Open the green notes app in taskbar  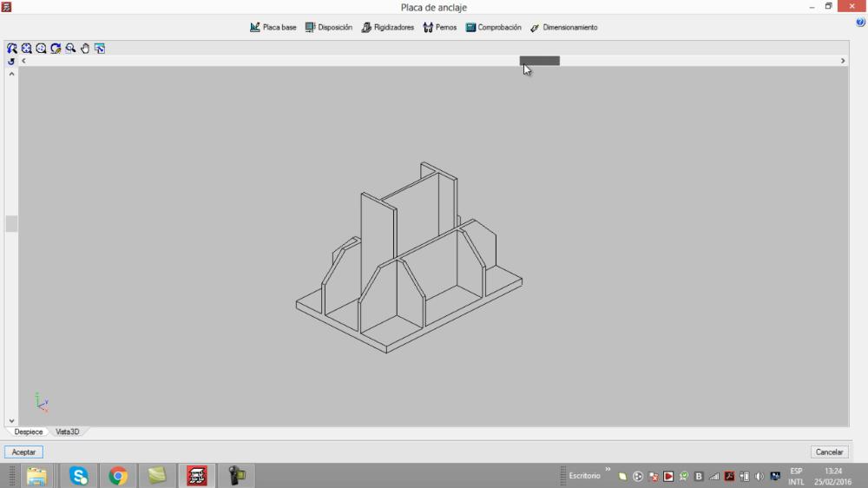(x=157, y=476)
